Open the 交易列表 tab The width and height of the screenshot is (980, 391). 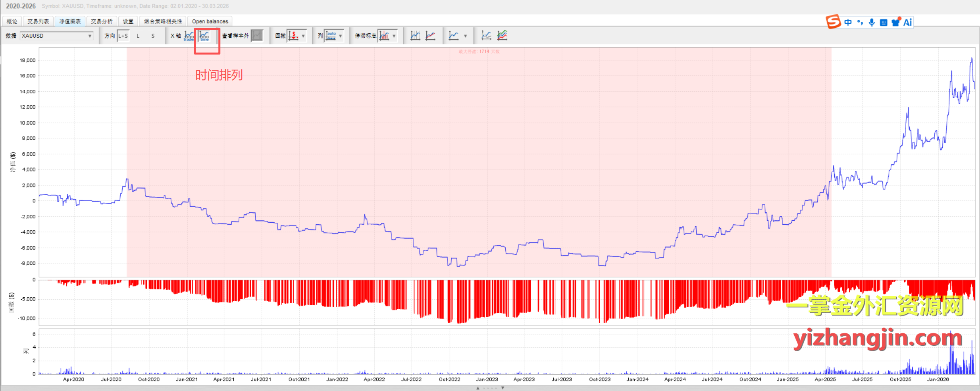click(38, 21)
